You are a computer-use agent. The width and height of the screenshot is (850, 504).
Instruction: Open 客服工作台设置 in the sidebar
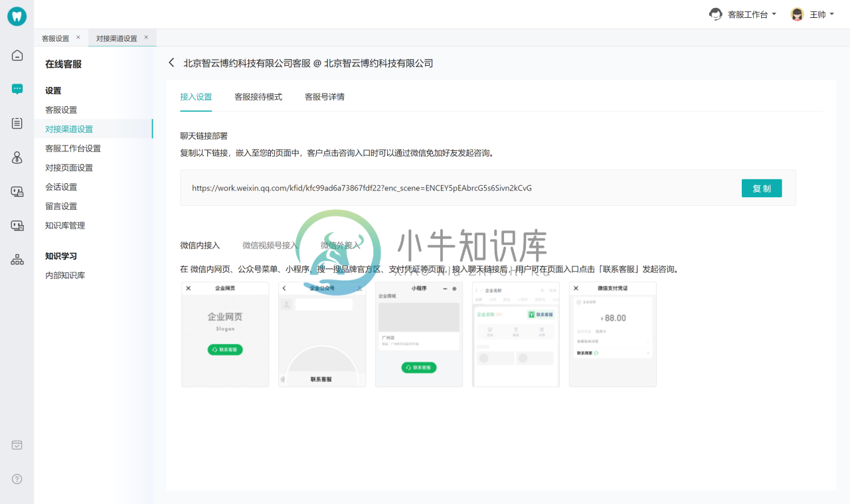pyautogui.click(x=73, y=148)
